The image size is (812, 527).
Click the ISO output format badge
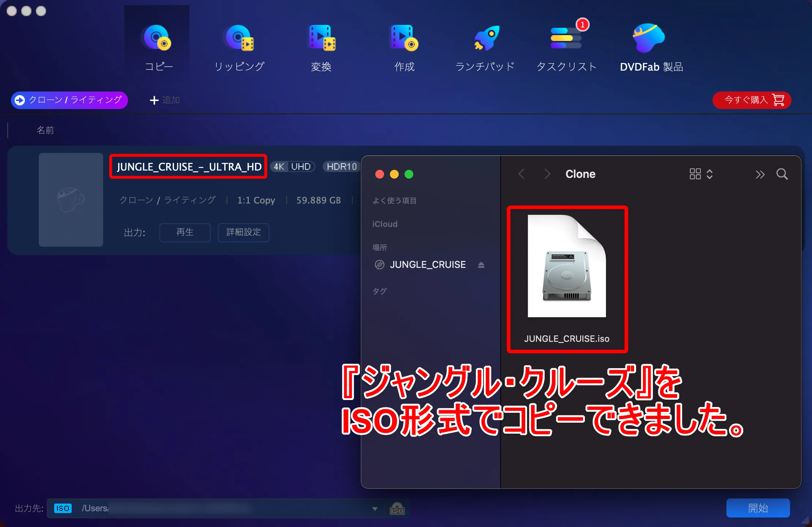63,508
